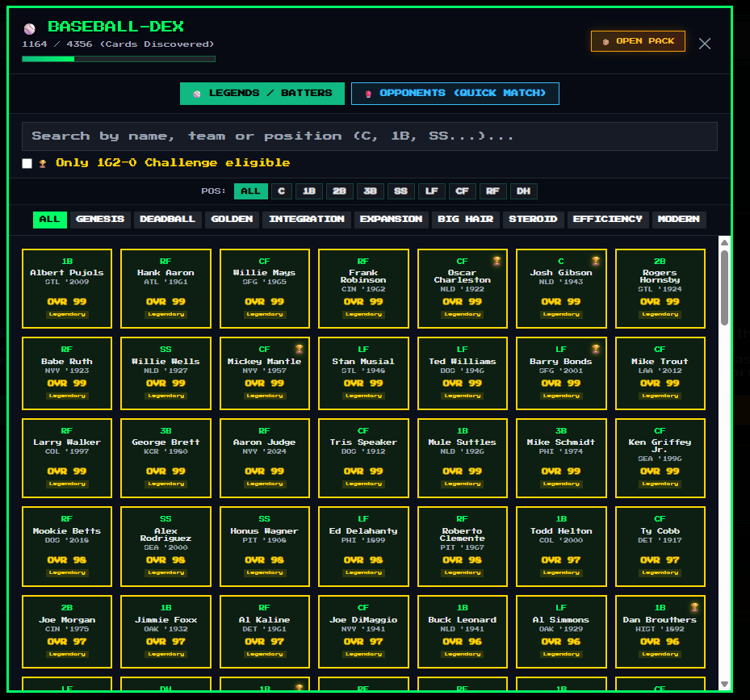Open the Willie Wells card
The image size is (750, 700).
166,373
